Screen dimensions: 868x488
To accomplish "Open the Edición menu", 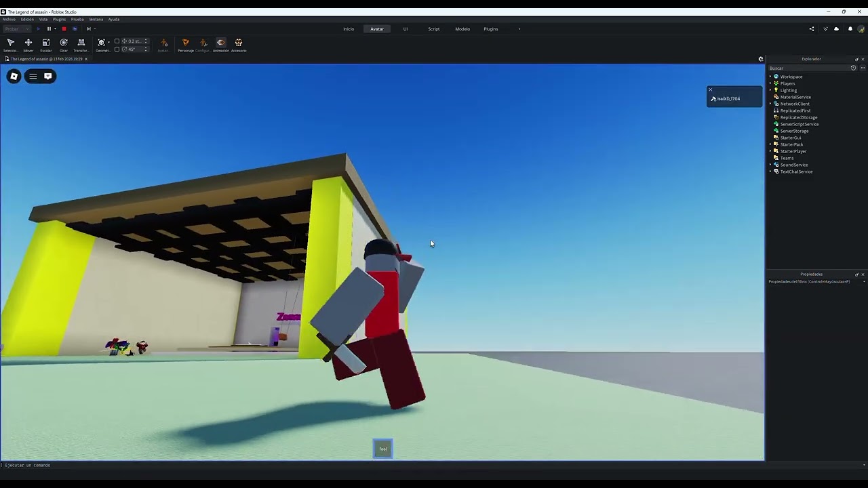I will (x=27, y=19).
